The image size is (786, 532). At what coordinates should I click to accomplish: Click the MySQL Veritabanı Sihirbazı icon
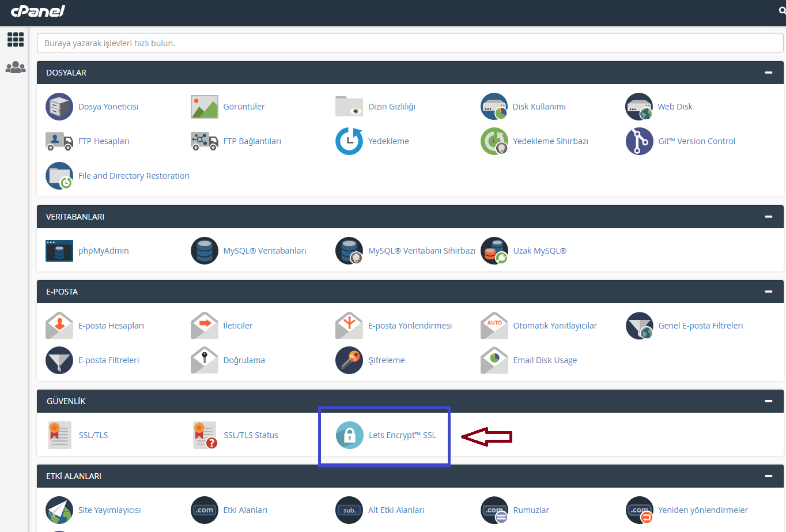(x=349, y=251)
